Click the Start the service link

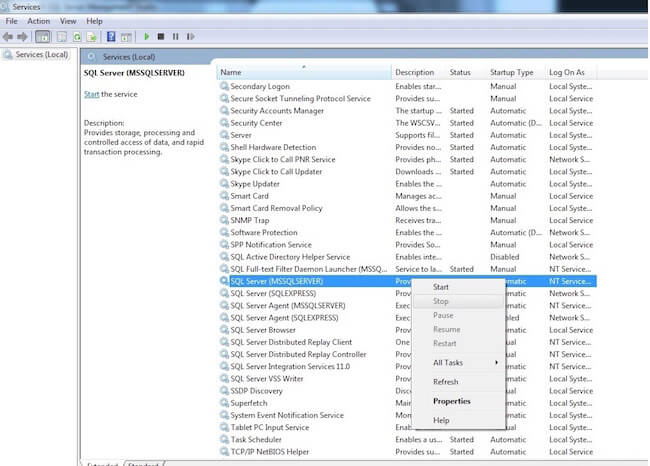(x=91, y=94)
